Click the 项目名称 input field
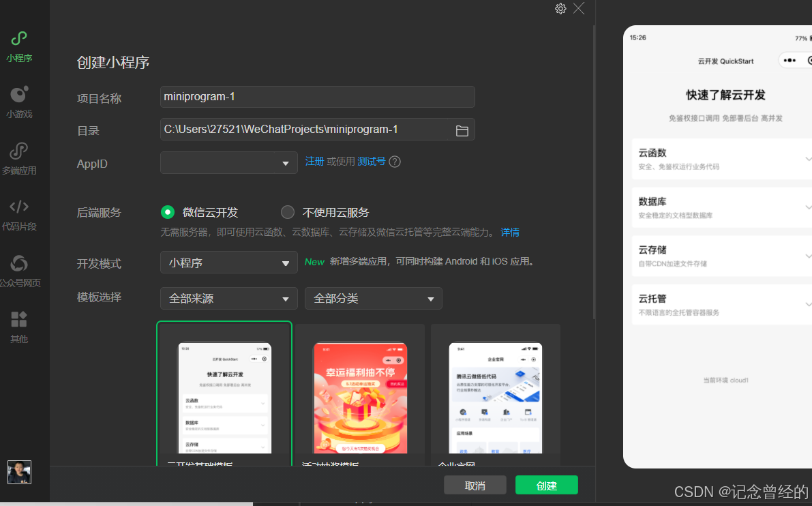Screen dimensions: 812x506 coord(318,97)
